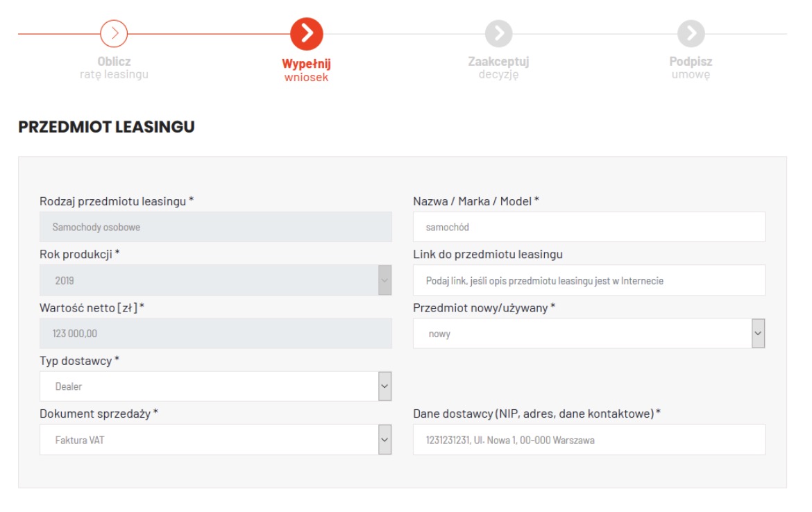Screen dimensions: 812x512
Task: Focus the Link do przedmiotu leasingu field
Action: tap(589, 280)
